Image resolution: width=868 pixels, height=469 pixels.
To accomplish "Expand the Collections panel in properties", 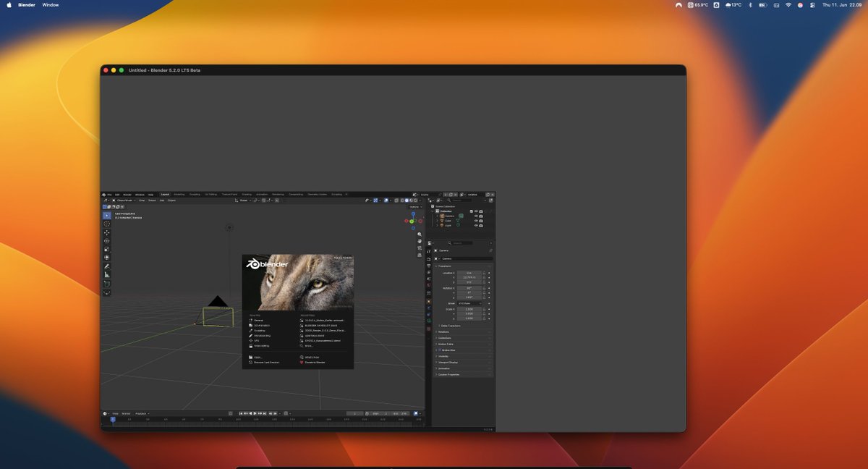I will pyautogui.click(x=463, y=337).
